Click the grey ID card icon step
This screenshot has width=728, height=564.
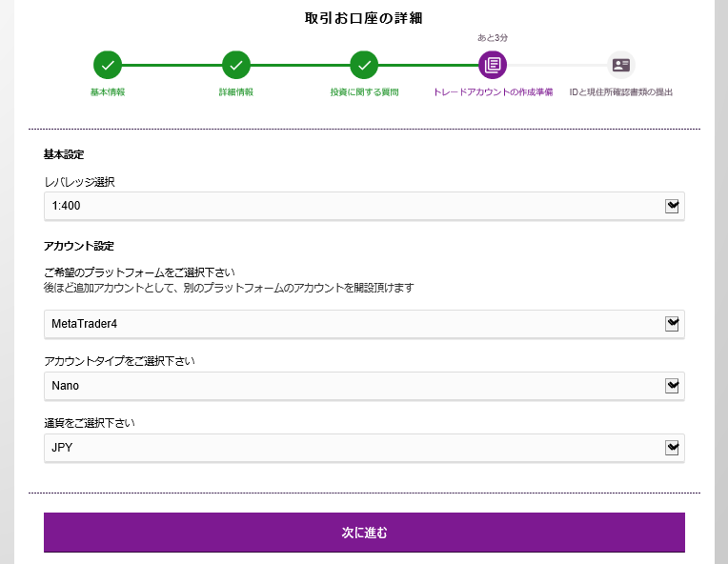(621, 65)
